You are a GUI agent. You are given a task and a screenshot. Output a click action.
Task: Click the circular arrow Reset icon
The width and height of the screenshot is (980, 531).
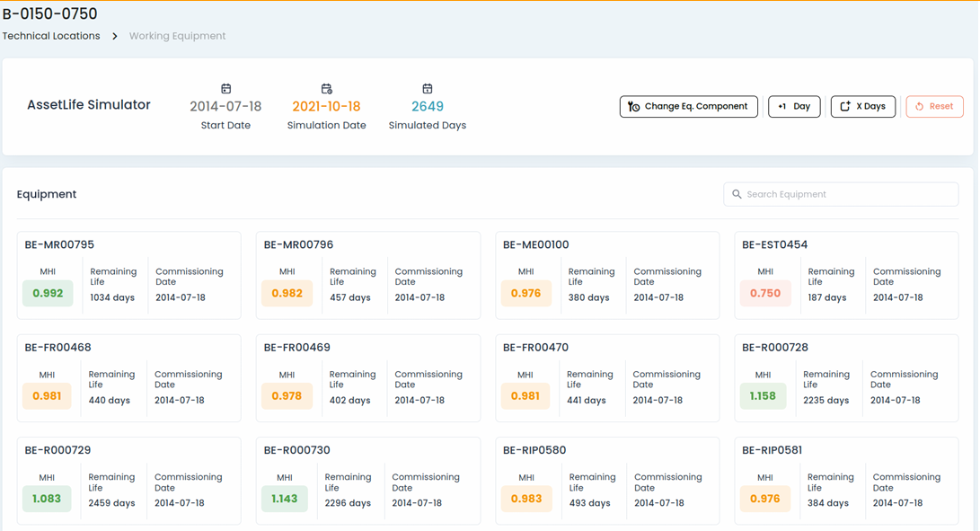pyautogui.click(x=920, y=106)
